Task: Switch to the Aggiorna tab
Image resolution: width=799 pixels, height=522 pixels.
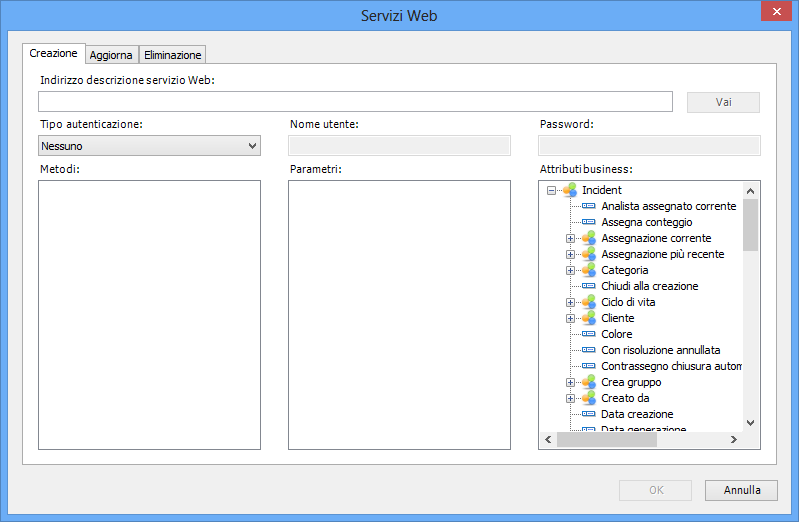Action: [111, 55]
